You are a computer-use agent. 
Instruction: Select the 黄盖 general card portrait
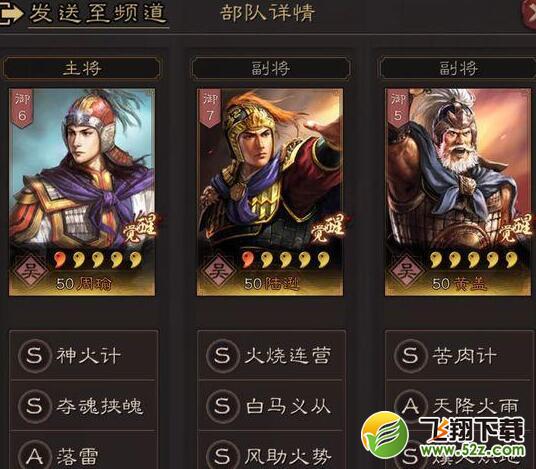click(458, 192)
